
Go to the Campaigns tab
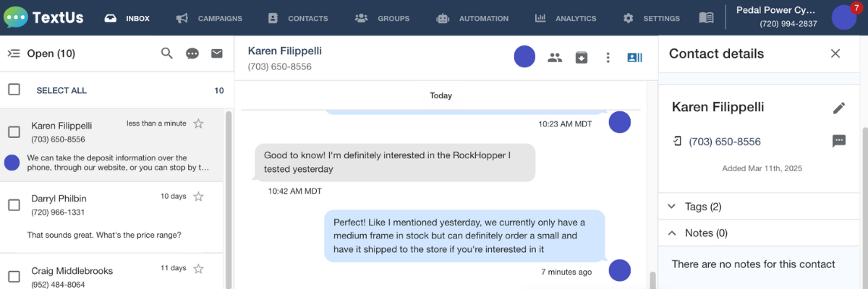[x=209, y=18]
